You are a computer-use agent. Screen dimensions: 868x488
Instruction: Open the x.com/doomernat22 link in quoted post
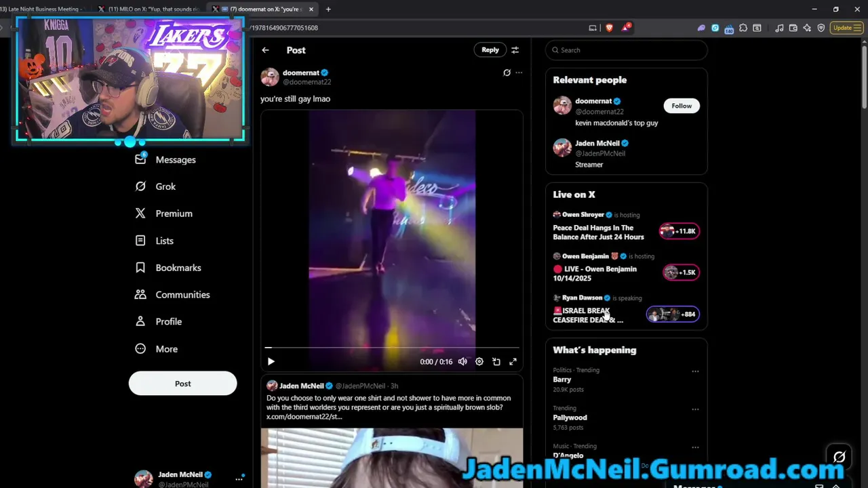(304, 417)
